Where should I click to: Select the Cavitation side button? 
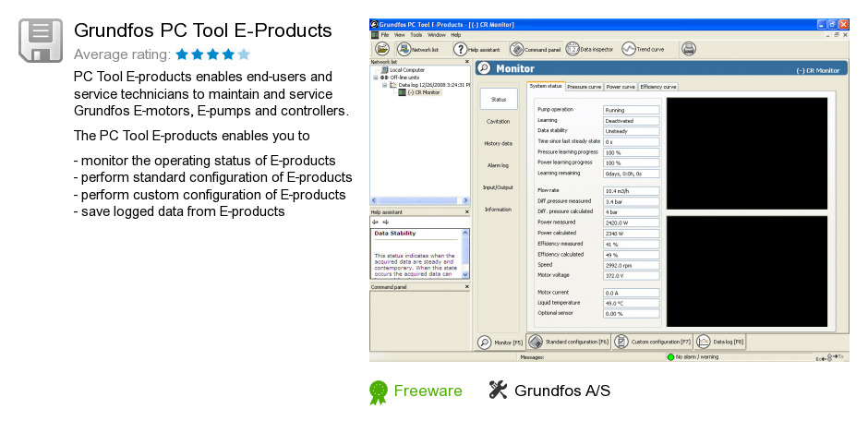(499, 121)
